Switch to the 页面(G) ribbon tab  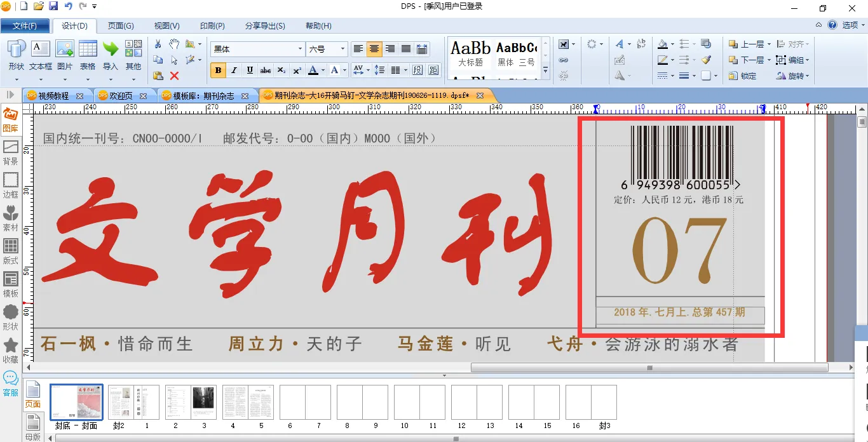pyautogui.click(x=121, y=26)
